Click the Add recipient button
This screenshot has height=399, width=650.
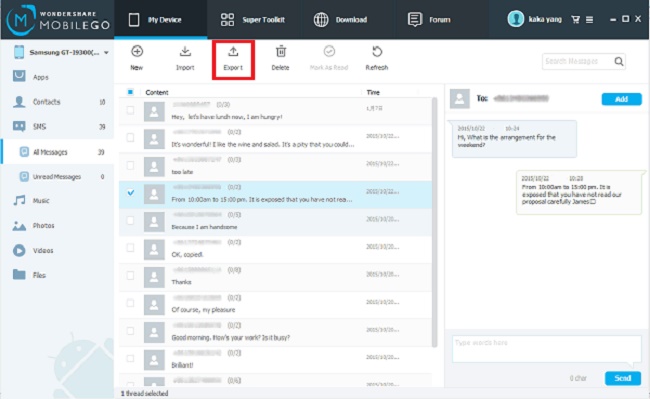(x=621, y=99)
